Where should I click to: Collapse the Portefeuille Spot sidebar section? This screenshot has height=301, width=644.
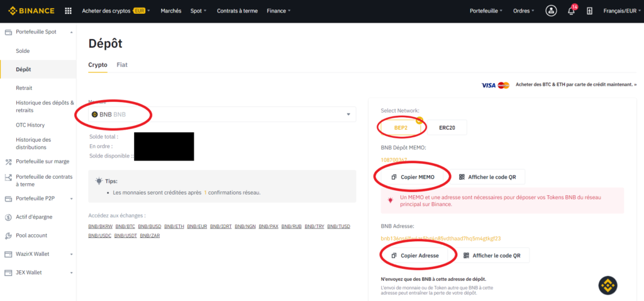point(72,31)
